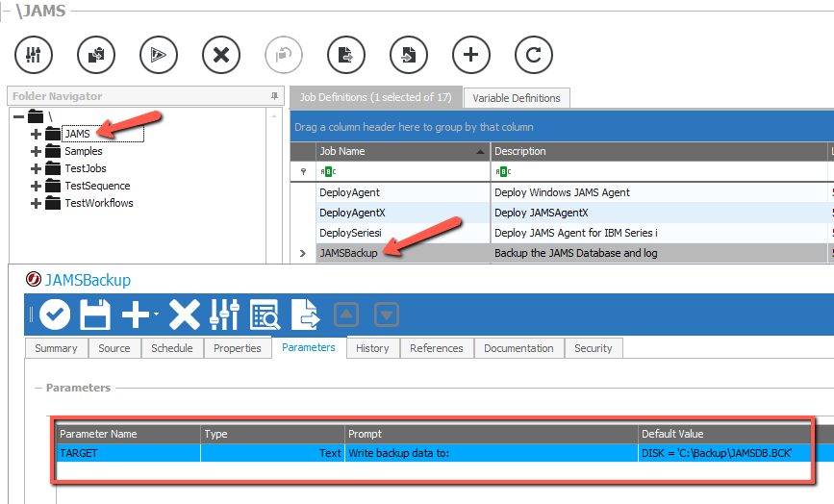The height and width of the screenshot is (504, 834).
Task: Select the root backslash folder
Action: 50,115
